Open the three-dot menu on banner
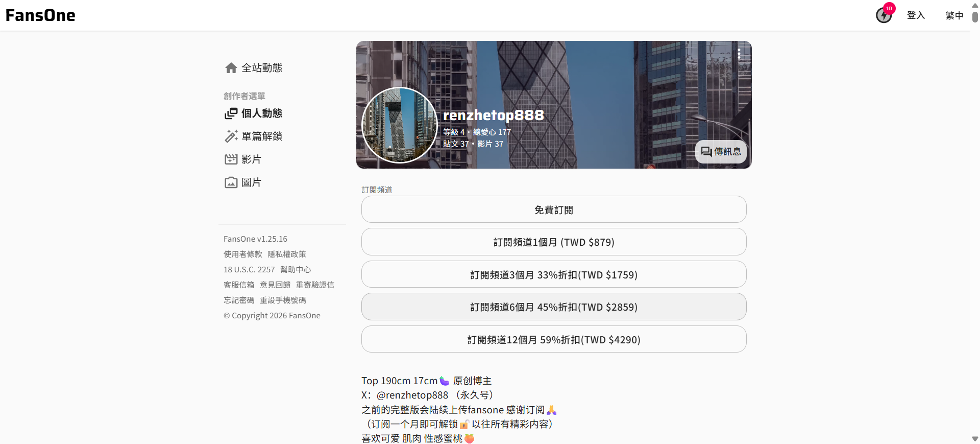 coord(739,54)
